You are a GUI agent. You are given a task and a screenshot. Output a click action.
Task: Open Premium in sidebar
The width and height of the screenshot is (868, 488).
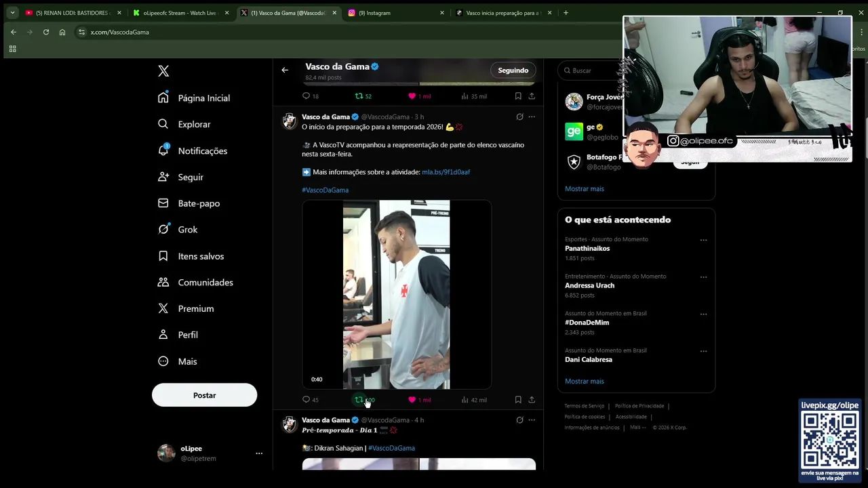coord(186,309)
